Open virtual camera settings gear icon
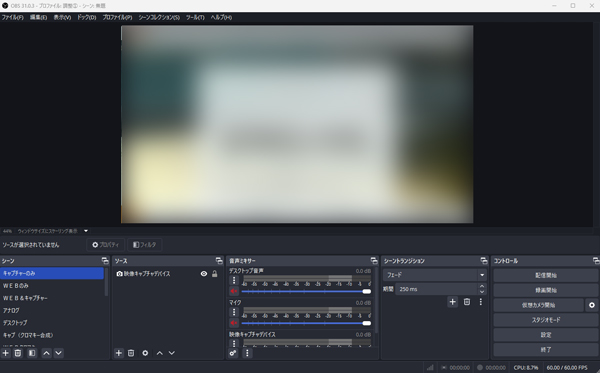This screenshot has width=600, height=373. point(592,305)
